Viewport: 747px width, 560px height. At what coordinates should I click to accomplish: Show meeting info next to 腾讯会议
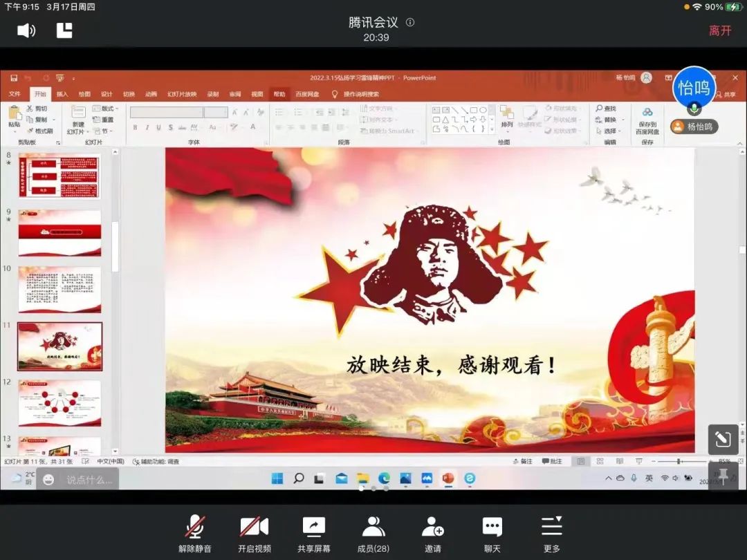click(410, 22)
